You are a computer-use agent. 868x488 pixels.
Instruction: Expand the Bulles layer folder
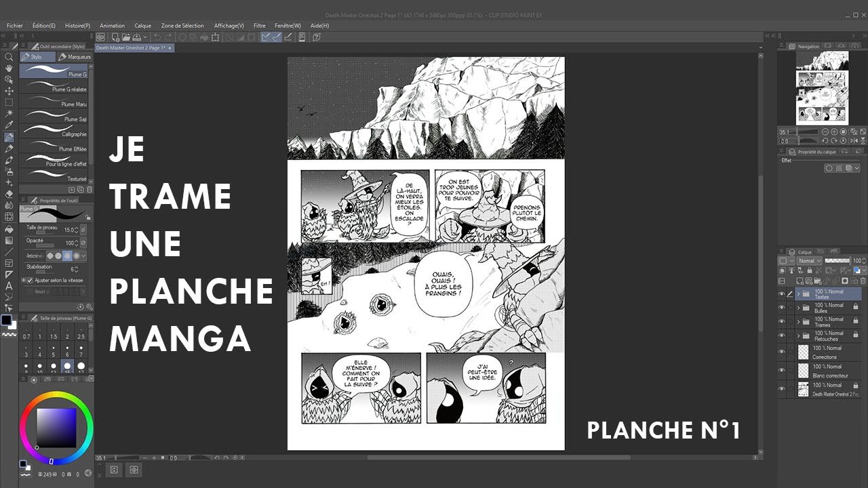[798, 308]
